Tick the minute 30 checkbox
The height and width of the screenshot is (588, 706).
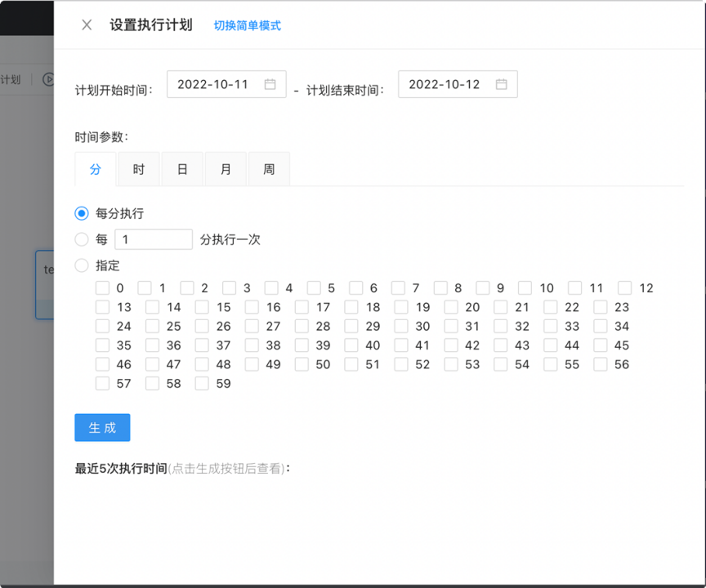(401, 327)
